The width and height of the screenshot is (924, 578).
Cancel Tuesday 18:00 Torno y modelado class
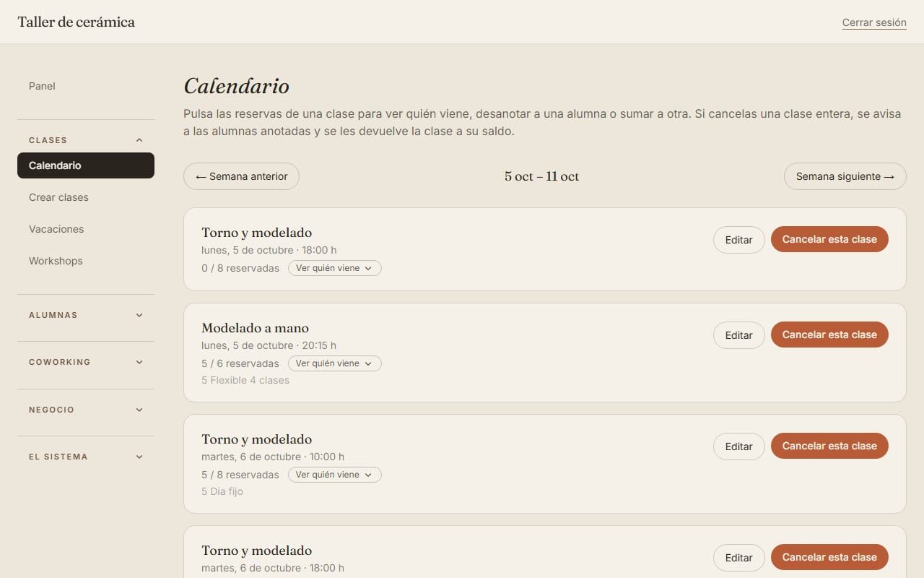tap(829, 557)
